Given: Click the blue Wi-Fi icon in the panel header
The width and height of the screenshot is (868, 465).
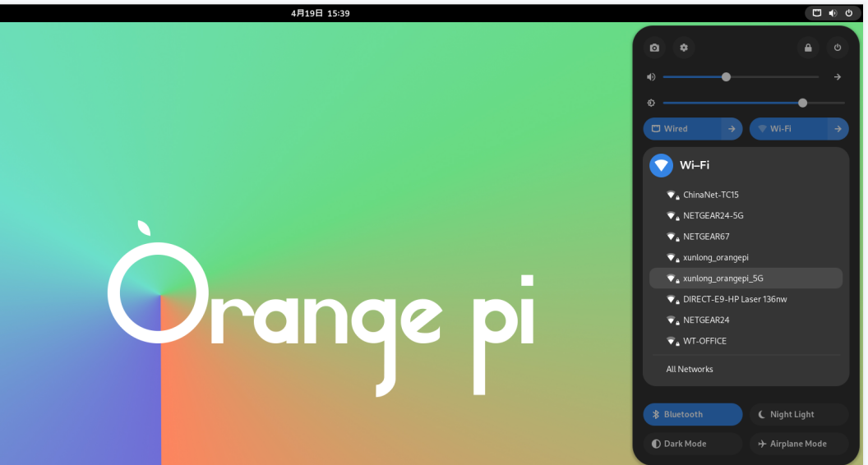Looking at the screenshot, I should [x=661, y=165].
